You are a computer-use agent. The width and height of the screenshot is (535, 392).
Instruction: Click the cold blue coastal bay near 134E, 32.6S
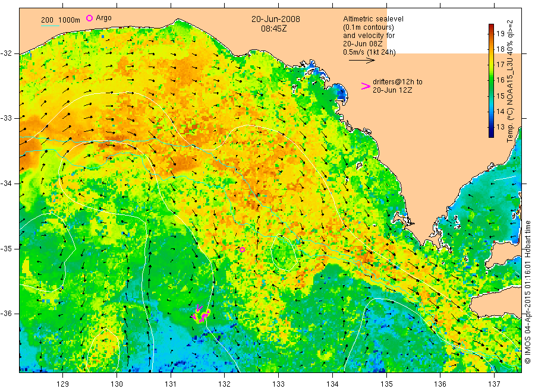[340, 93]
